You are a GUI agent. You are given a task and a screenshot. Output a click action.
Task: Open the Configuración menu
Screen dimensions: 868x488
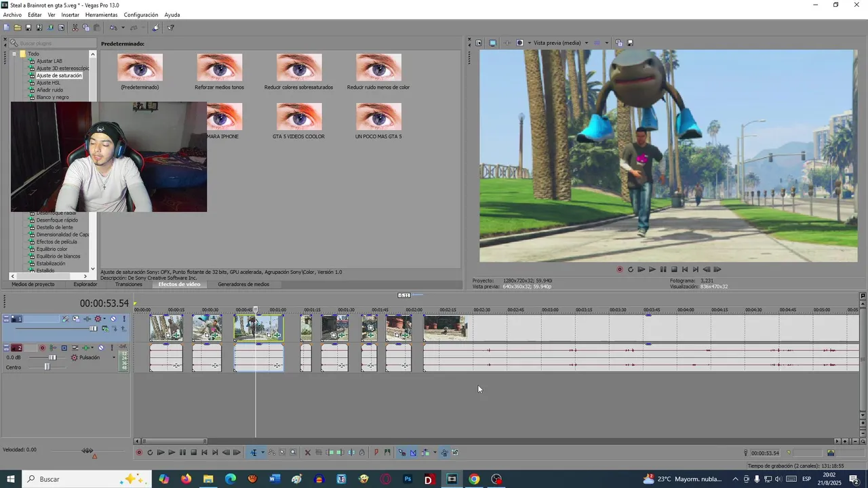141,15
